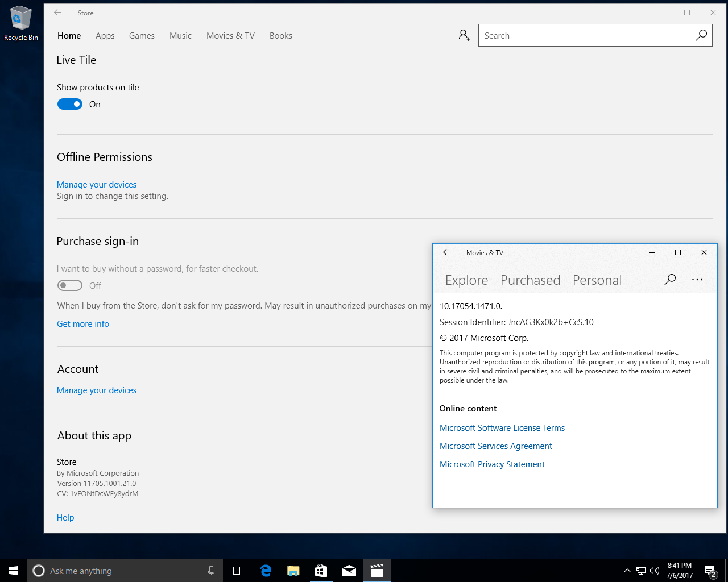Click the About this app heading
Screen dimensions: 728x582
(x=94, y=436)
